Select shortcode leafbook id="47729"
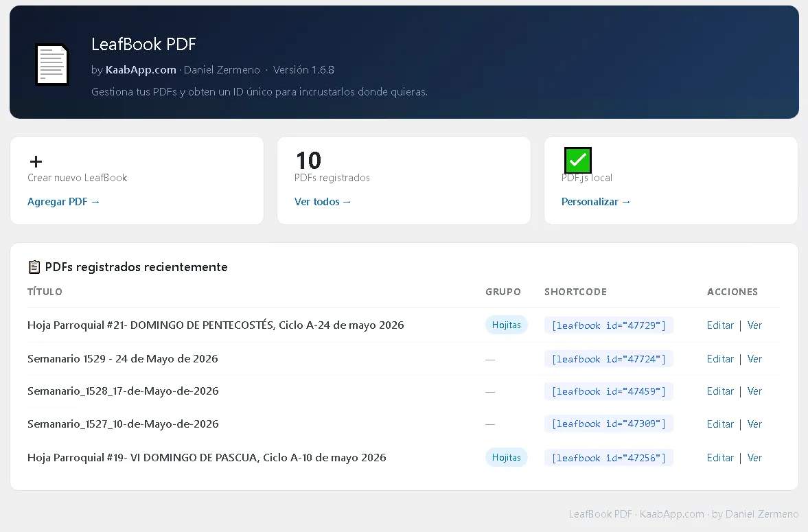 (x=609, y=325)
